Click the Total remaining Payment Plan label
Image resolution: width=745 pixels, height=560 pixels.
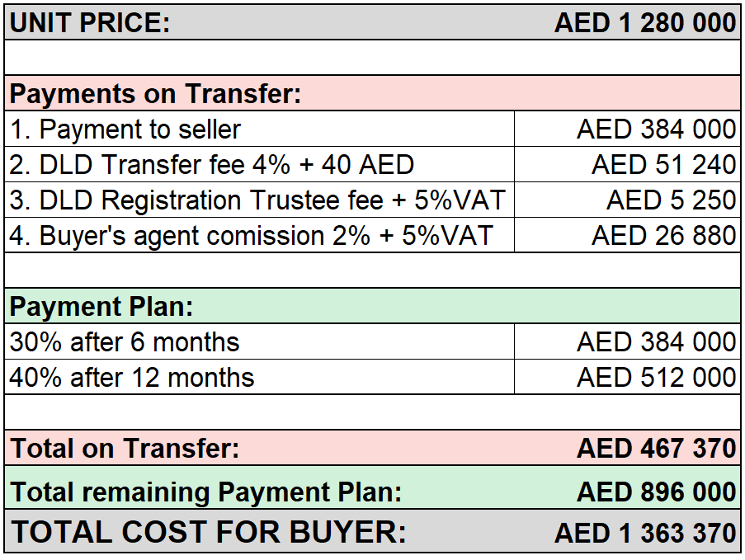206,492
